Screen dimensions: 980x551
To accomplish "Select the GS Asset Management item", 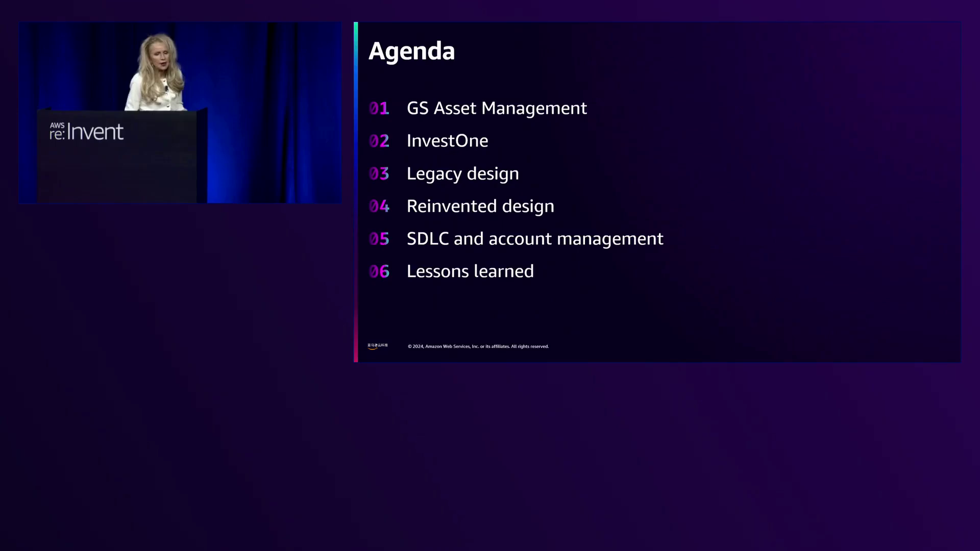I will [x=497, y=108].
